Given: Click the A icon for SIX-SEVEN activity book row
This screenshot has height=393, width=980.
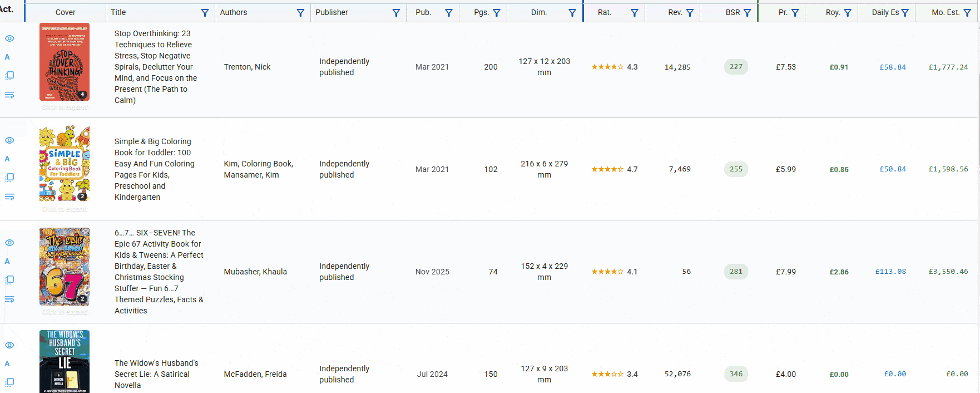Looking at the screenshot, I should pos(7,261).
